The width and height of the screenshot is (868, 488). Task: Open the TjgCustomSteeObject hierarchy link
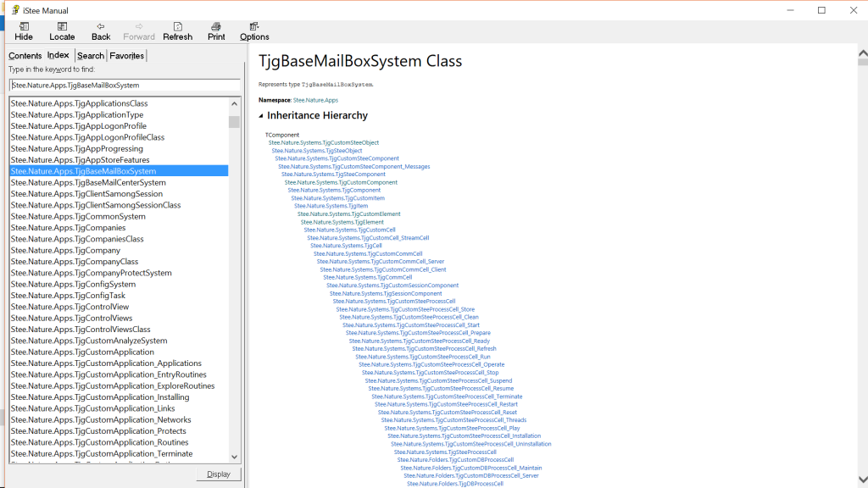(324, 142)
